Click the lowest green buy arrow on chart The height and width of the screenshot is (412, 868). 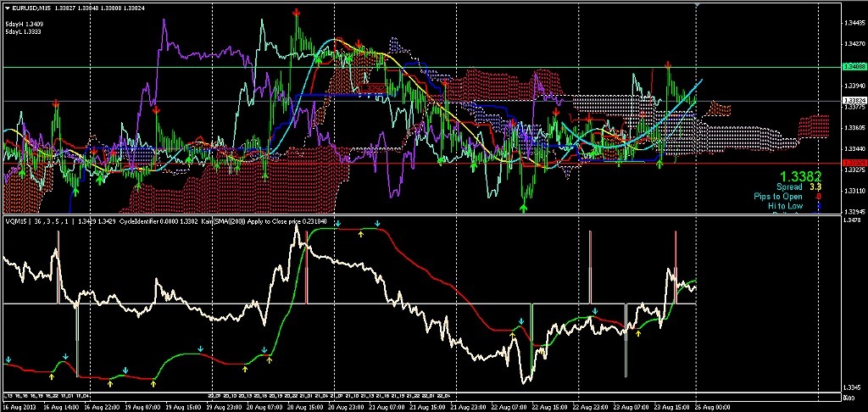[524, 205]
